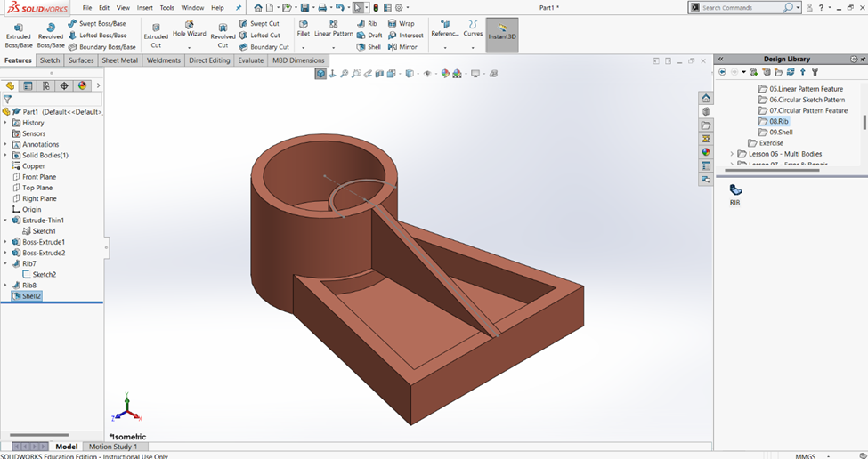This screenshot has width=868, height=459.
Task: Click the Save icon in quick access toolbar
Action: coord(304,8)
